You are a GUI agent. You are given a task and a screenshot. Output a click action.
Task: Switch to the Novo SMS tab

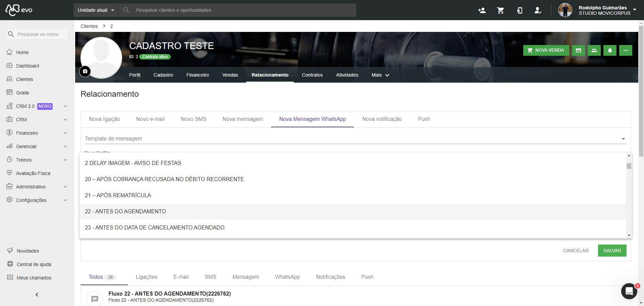[x=194, y=119]
